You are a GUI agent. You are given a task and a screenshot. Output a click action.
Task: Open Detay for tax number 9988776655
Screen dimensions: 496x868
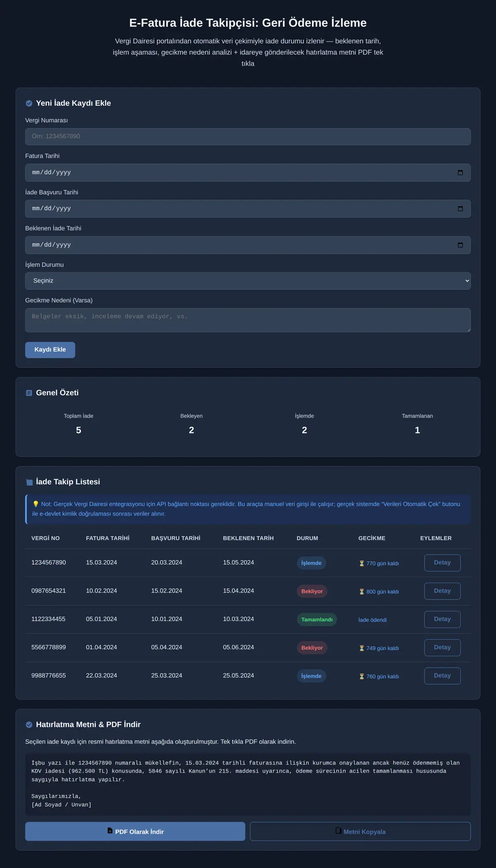tap(442, 676)
